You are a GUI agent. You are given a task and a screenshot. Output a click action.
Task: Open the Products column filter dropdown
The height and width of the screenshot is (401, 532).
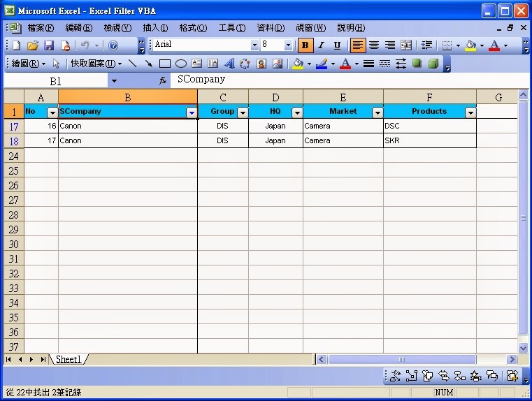[x=470, y=112]
